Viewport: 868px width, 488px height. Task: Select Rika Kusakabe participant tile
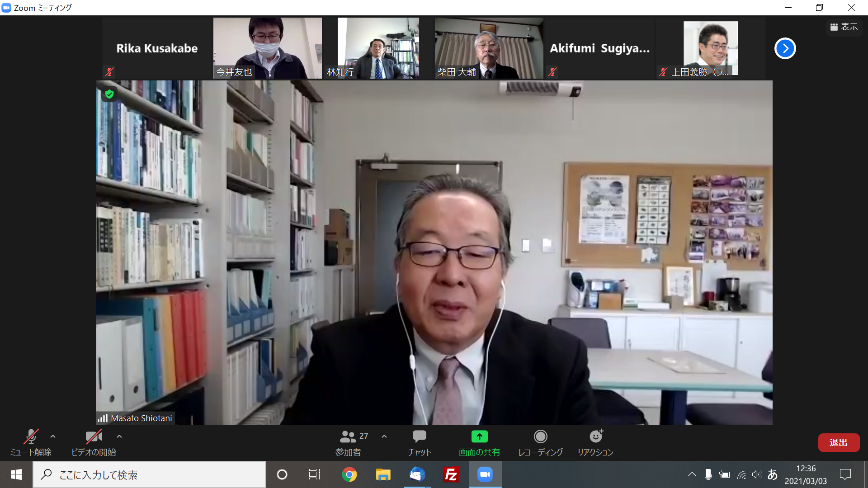pyautogui.click(x=156, y=48)
